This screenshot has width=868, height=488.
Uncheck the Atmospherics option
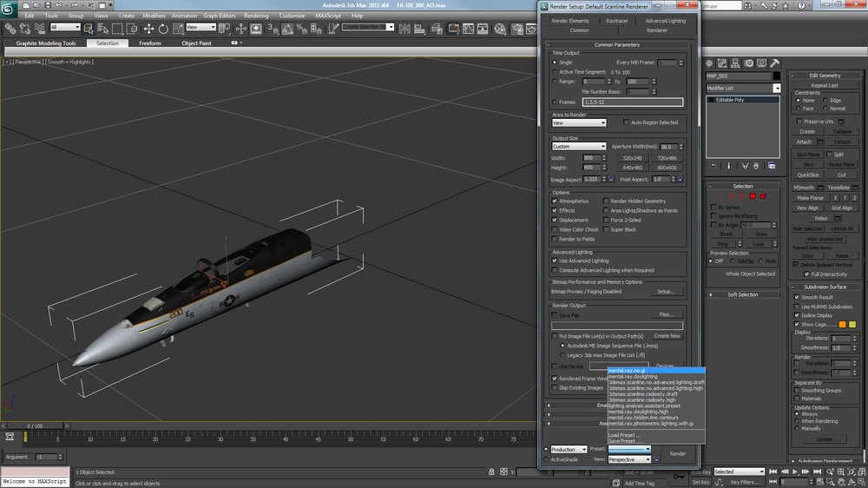click(x=556, y=201)
